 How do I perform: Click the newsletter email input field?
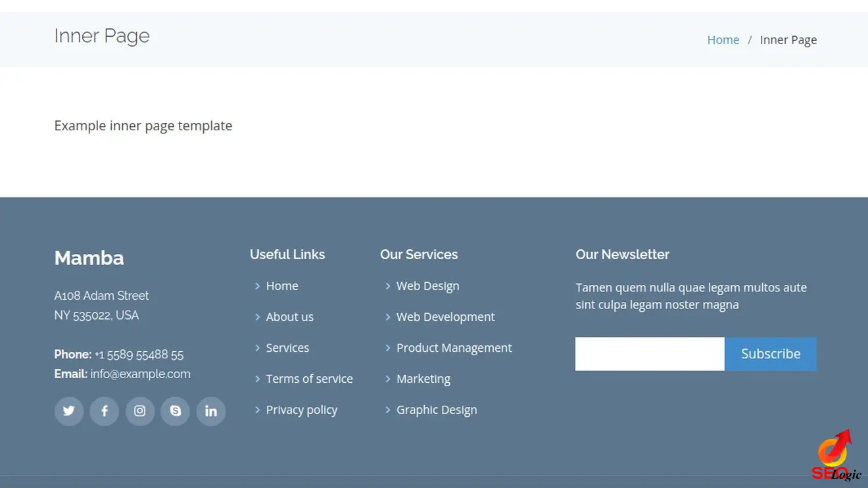[x=650, y=354]
